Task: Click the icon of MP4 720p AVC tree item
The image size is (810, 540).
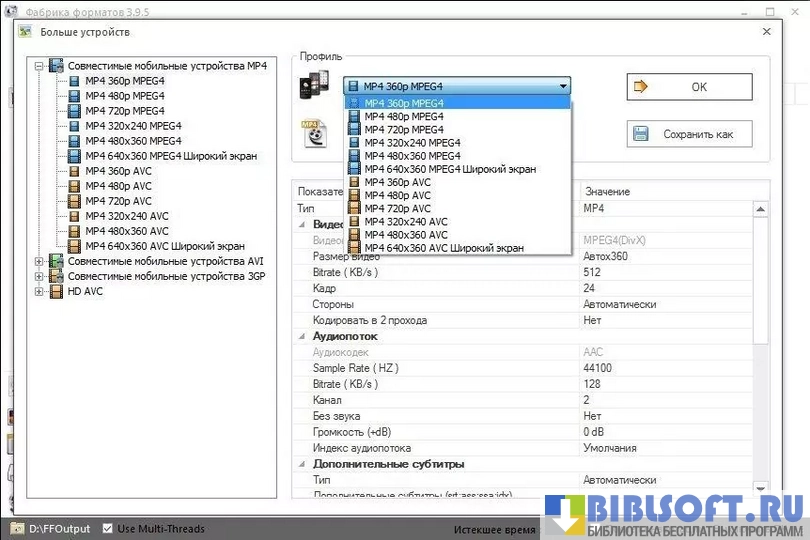Action: coord(74,201)
